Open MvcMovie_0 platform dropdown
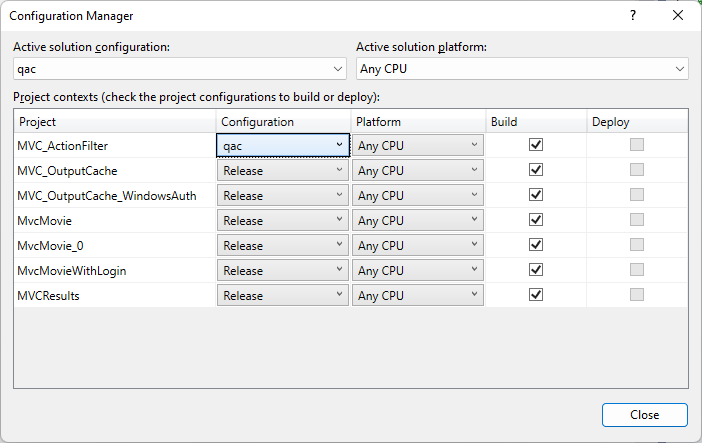Image resolution: width=702 pixels, height=443 pixels. [x=418, y=245]
